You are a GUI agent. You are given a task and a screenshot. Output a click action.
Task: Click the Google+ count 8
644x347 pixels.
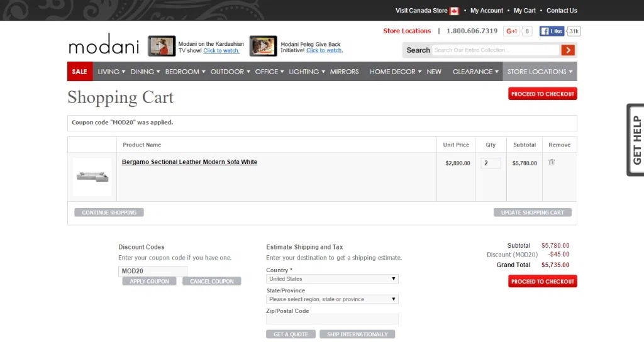[x=527, y=31]
